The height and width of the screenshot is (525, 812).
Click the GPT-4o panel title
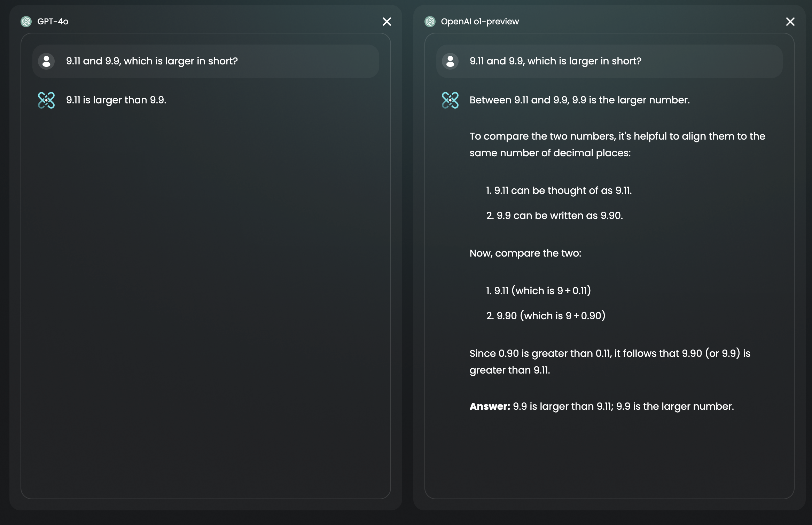tap(53, 22)
